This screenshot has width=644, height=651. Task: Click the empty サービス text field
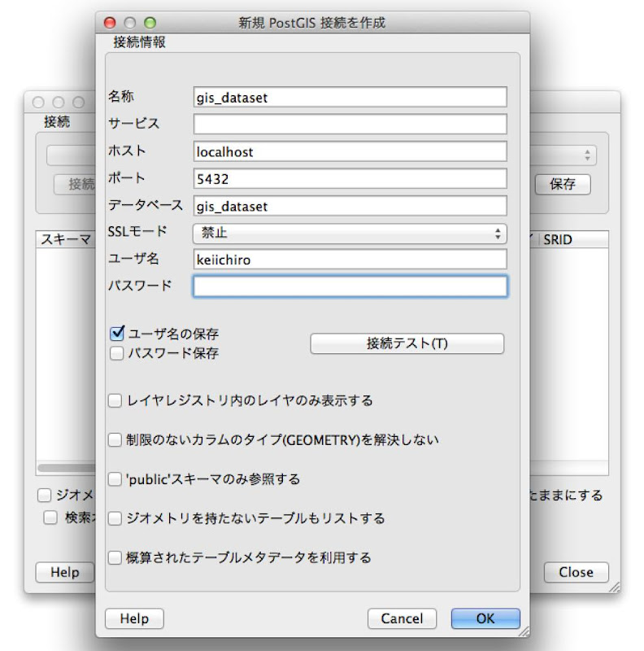tap(350, 124)
